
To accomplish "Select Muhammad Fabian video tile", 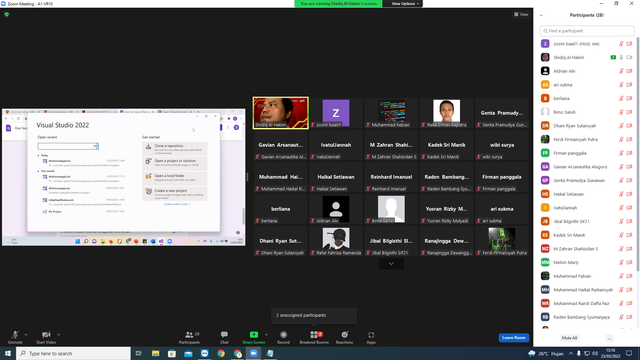I will pos(391,113).
